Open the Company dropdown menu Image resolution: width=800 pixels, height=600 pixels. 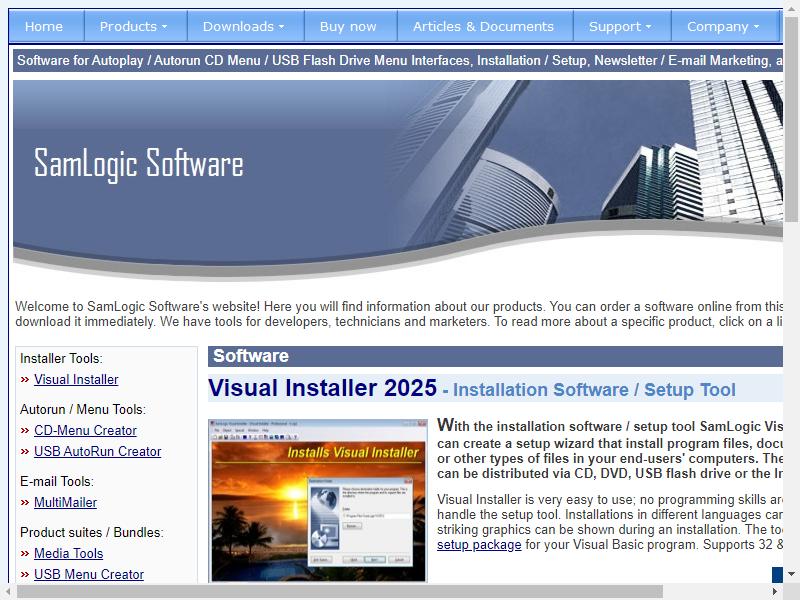[x=723, y=27]
